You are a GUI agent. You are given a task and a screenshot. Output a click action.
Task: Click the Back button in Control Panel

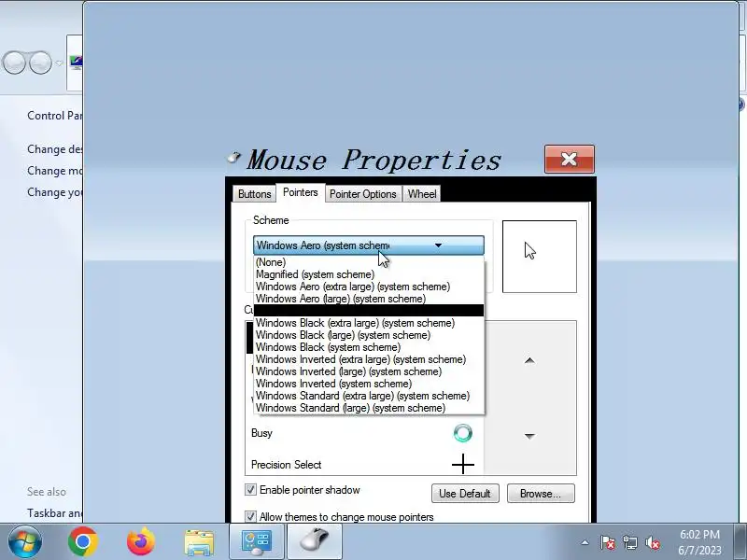coord(14,63)
